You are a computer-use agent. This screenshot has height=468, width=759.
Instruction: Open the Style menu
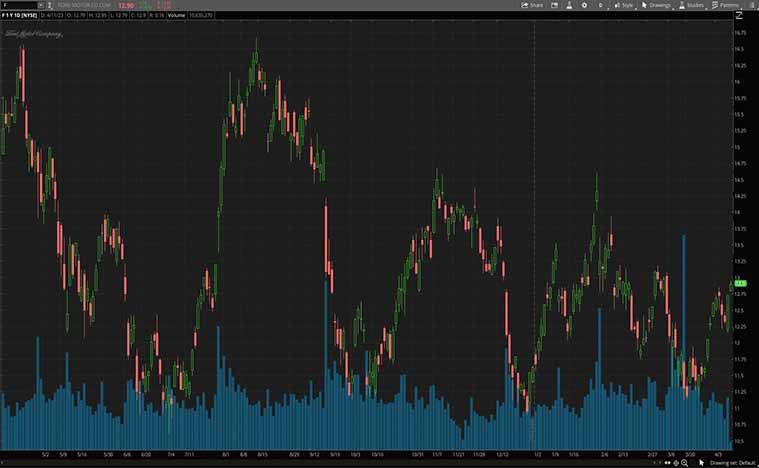click(x=624, y=5)
